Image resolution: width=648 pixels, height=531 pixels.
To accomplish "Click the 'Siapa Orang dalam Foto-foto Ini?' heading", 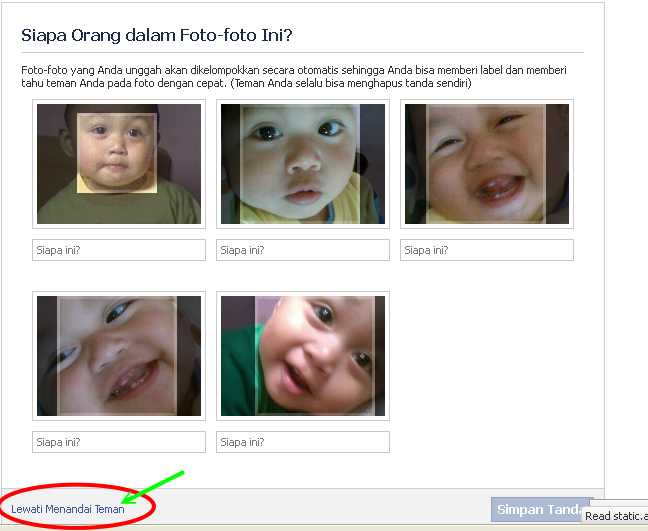I will [157, 35].
